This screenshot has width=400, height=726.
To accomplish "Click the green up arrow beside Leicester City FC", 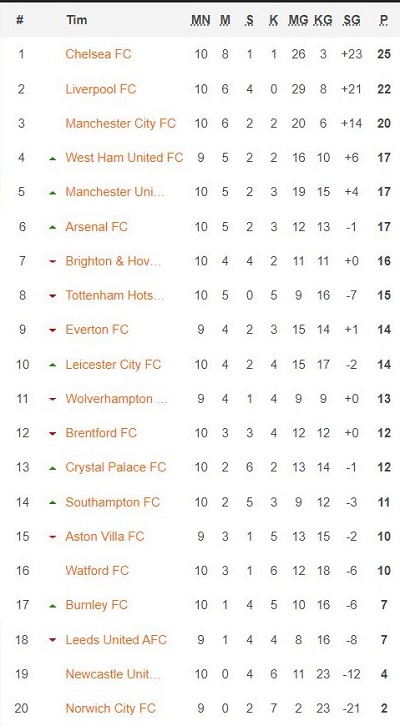I will click(x=52, y=365).
